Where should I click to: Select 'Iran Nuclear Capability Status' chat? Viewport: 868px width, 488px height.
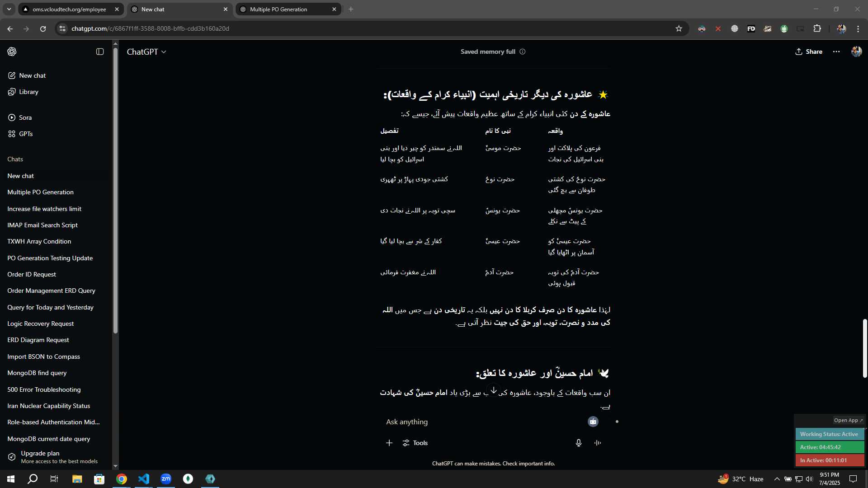click(x=56, y=406)
